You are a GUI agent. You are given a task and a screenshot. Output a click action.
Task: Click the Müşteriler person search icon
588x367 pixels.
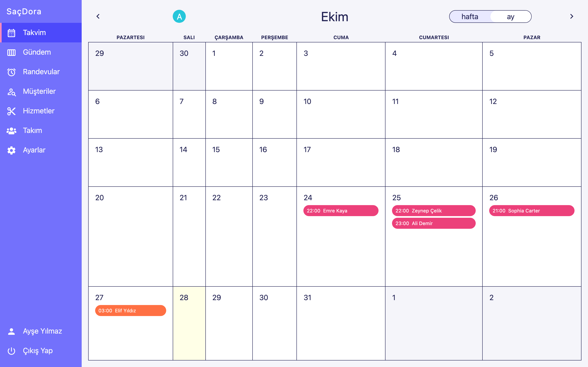tap(11, 92)
